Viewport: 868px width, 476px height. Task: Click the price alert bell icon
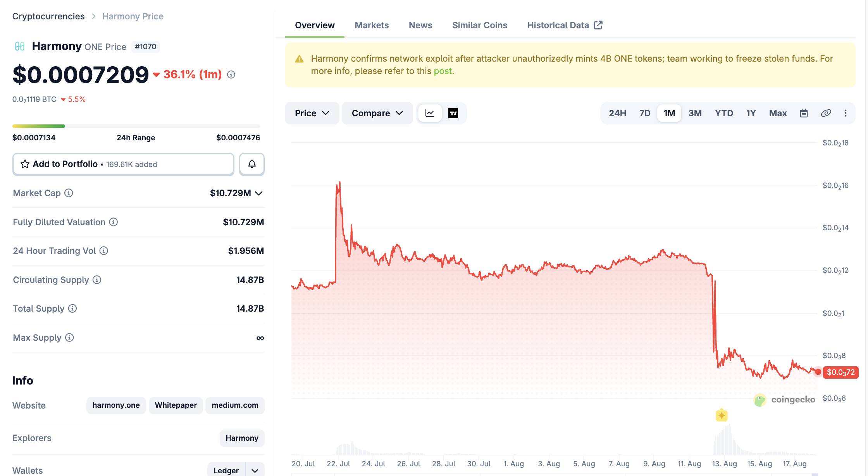[252, 164]
